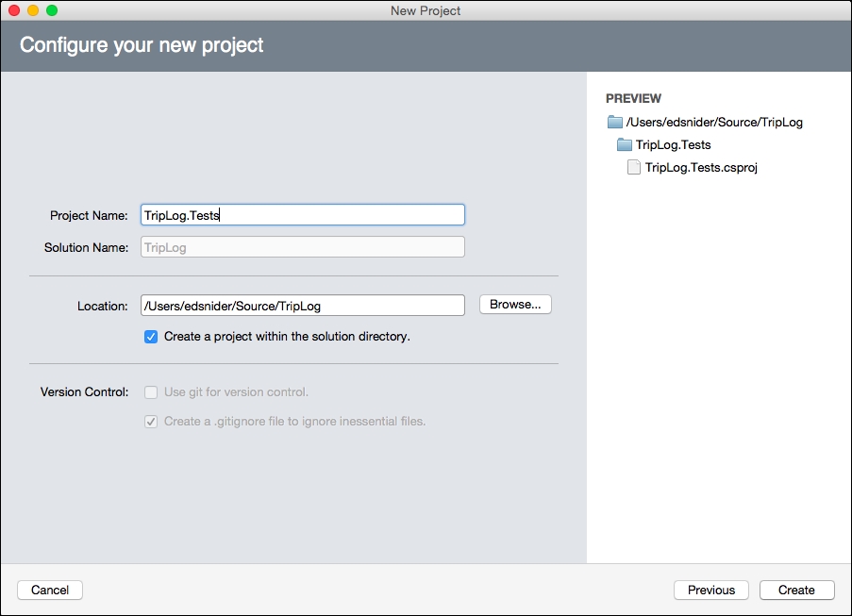Viewport: 852px width, 616px height.
Task: Click the disabled Solution Name field
Action: tap(303, 247)
